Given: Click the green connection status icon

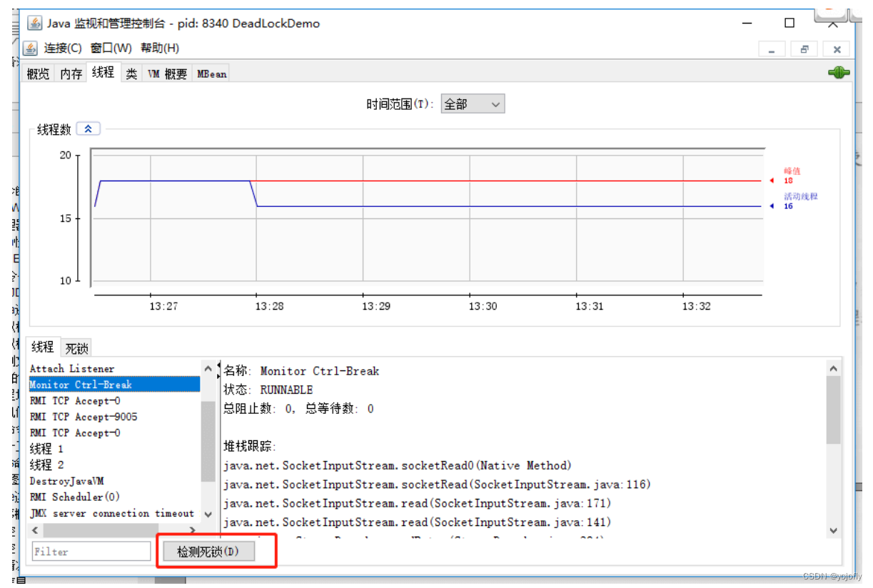Looking at the screenshot, I should pyautogui.click(x=838, y=72).
